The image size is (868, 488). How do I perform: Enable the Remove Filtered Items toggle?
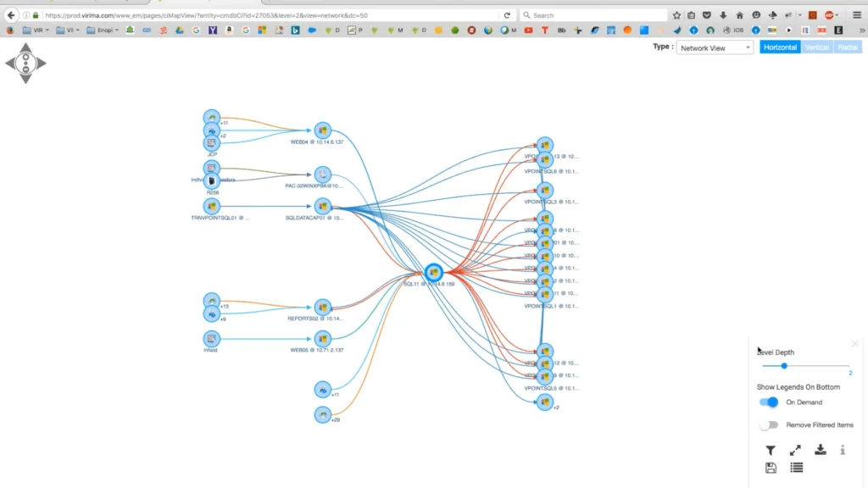(767, 424)
